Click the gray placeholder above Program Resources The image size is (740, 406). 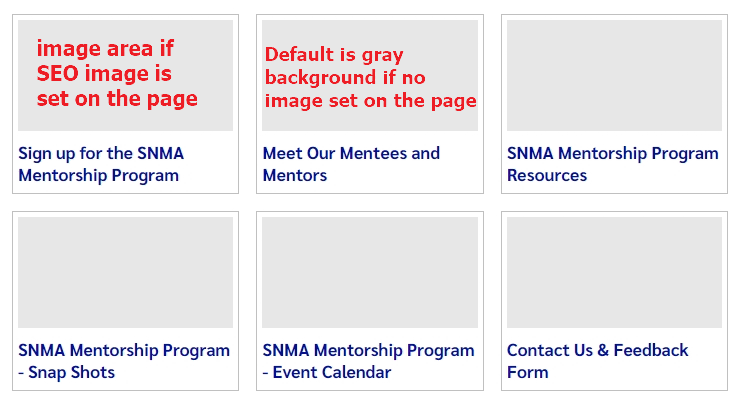tap(614, 76)
